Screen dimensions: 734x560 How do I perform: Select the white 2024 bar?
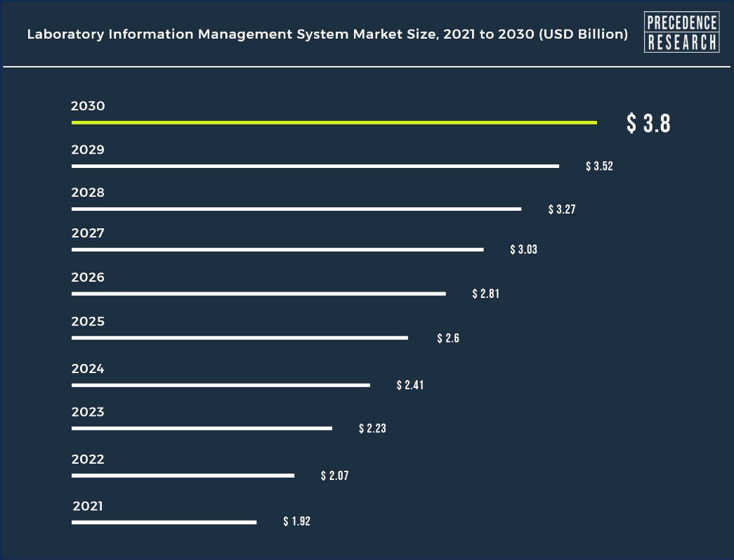(221, 385)
